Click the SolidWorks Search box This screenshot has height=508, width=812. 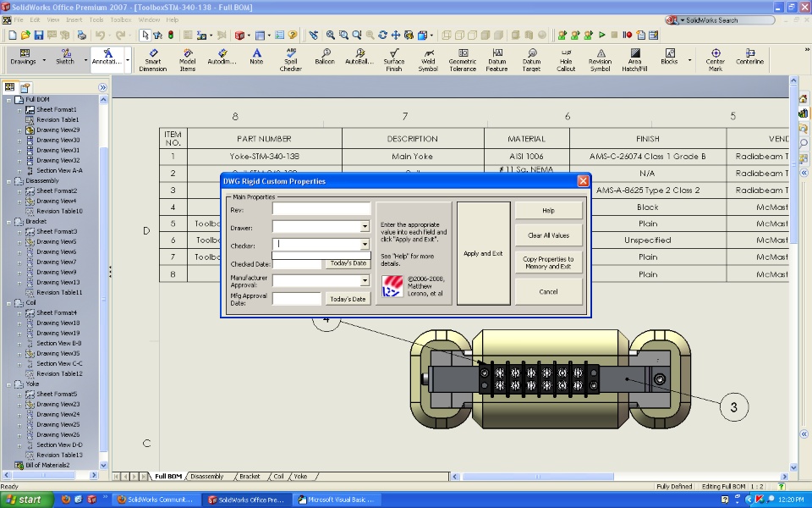click(x=720, y=20)
